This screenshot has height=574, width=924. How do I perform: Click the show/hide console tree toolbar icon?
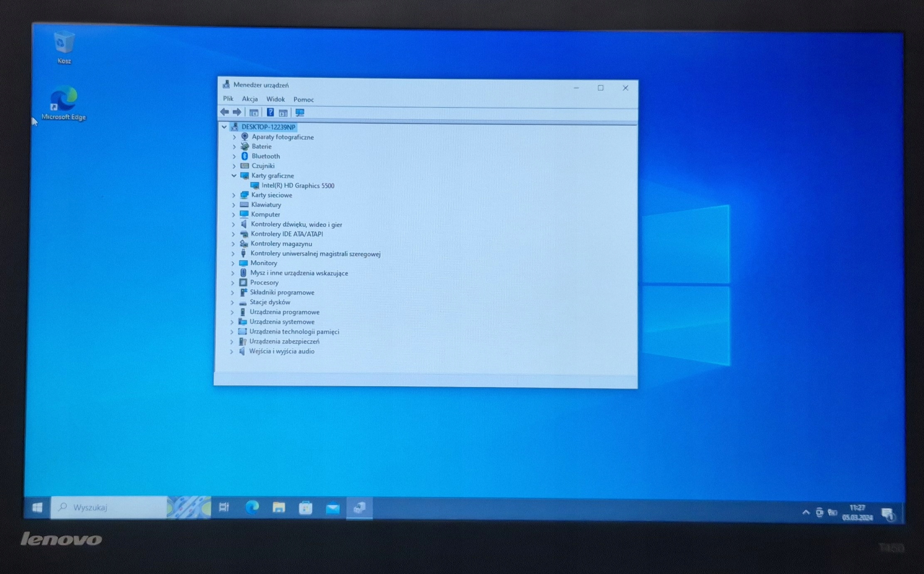pos(254,113)
